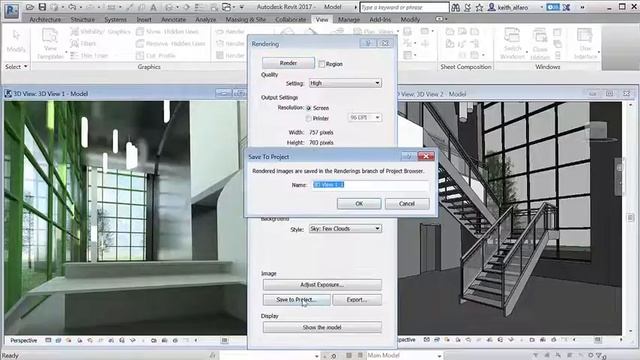
Task: Open the Manage ribbon tab
Action: pyautogui.click(x=349, y=19)
